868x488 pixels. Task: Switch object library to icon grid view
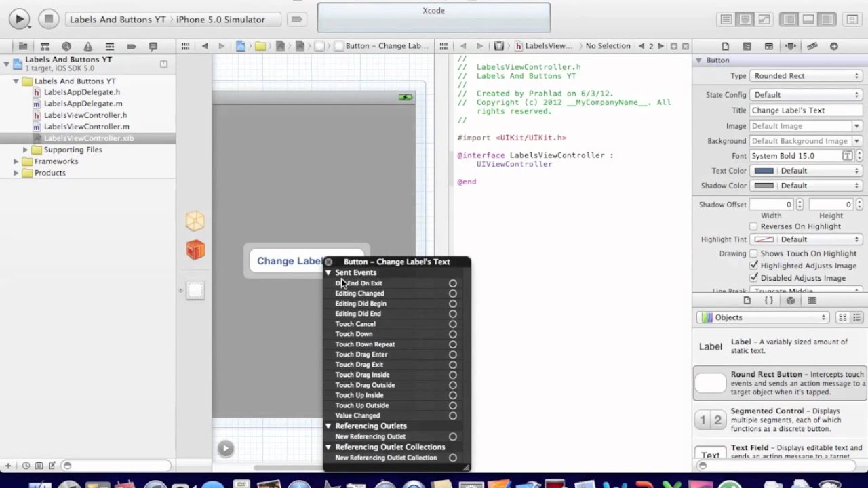(x=843, y=317)
